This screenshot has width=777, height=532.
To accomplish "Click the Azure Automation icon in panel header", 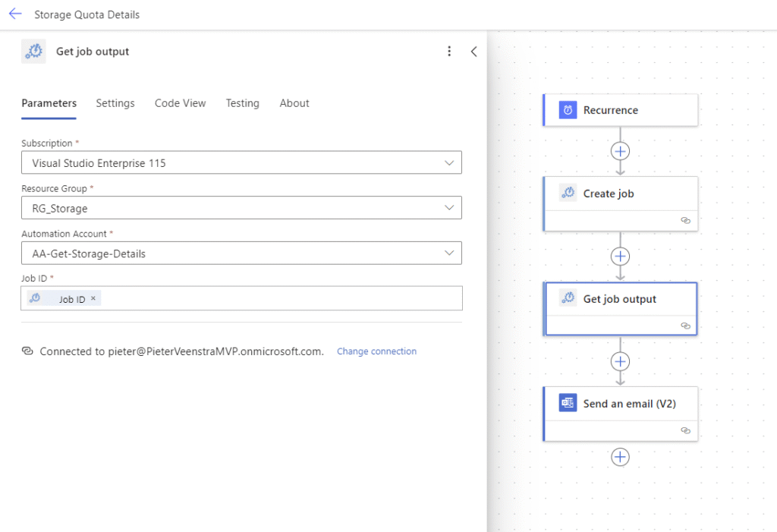I will [33, 51].
